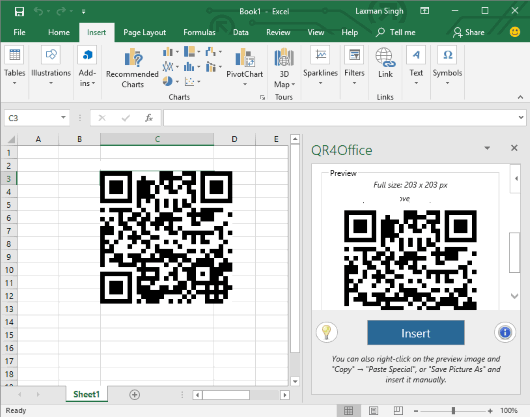
Task: Open Recommended Charts
Action: point(132,68)
